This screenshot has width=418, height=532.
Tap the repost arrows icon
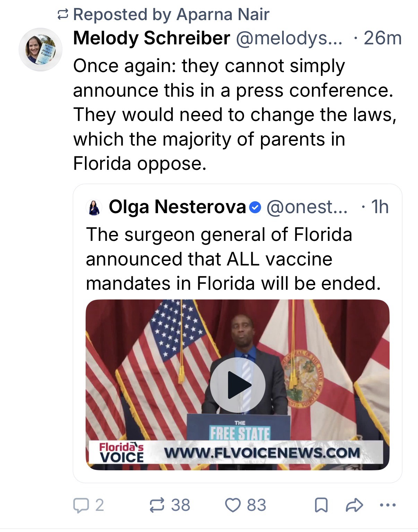click(157, 505)
